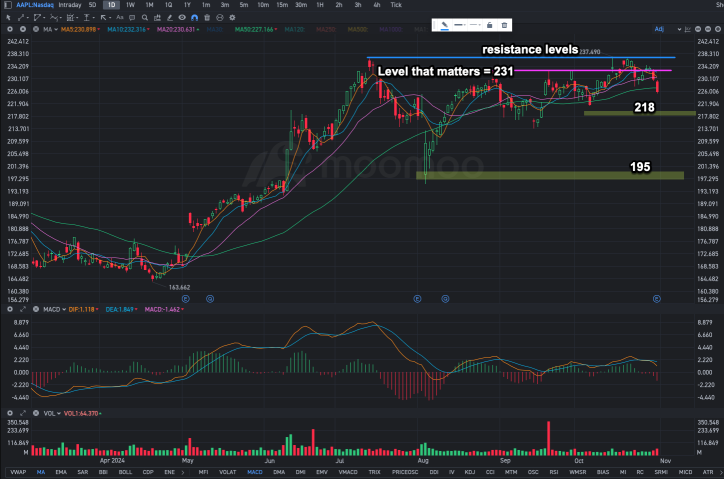Image resolution: width=724 pixels, height=479 pixels.
Task: Select the VWAP indicator at the bottom
Action: point(18,472)
